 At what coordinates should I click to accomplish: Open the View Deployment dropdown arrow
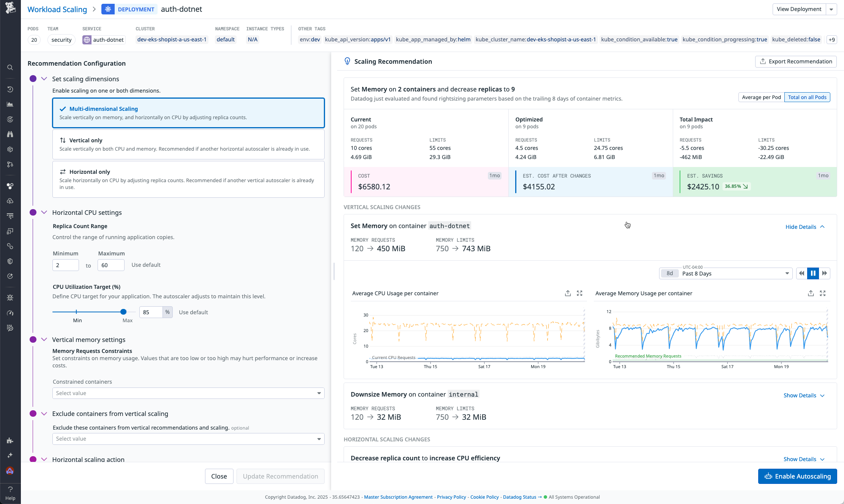click(x=832, y=9)
